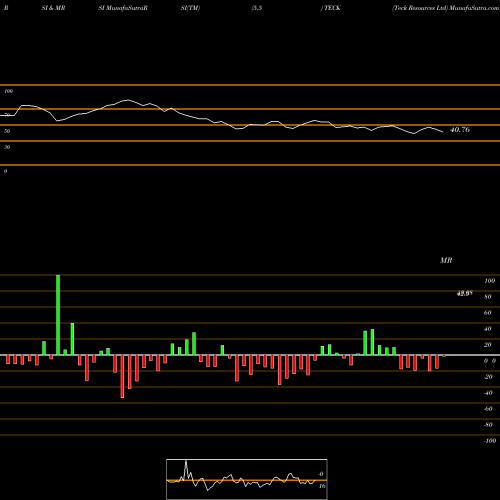Image resolution: width=500 pixels, height=500 pixels.
Task: Click the '-60' label on MR axis
Action: pyautogui.click(x=488, y=409)
